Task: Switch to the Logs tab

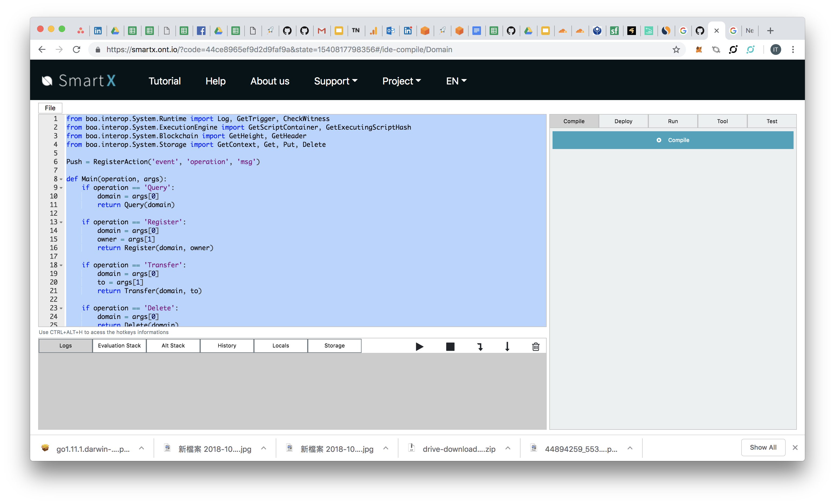Action: point(65,345)
